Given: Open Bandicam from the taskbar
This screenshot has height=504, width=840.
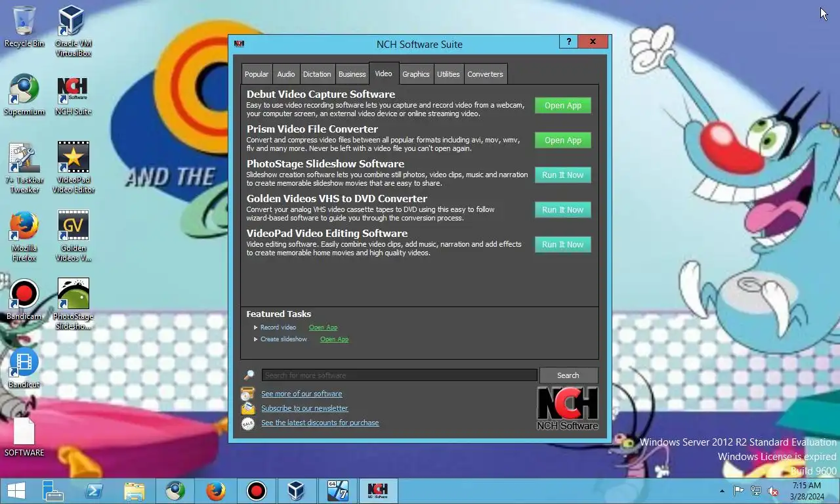Looking at the screenshot, I should (257, 491).
